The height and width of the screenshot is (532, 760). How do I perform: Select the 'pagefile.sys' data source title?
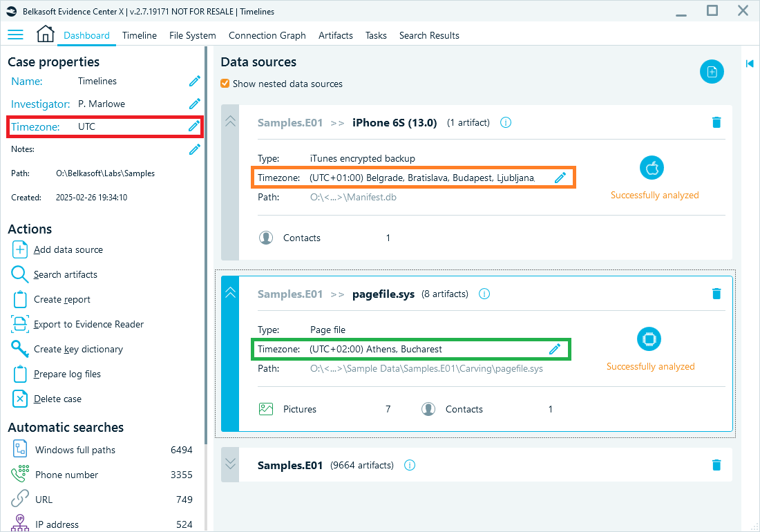pos(383,294)
